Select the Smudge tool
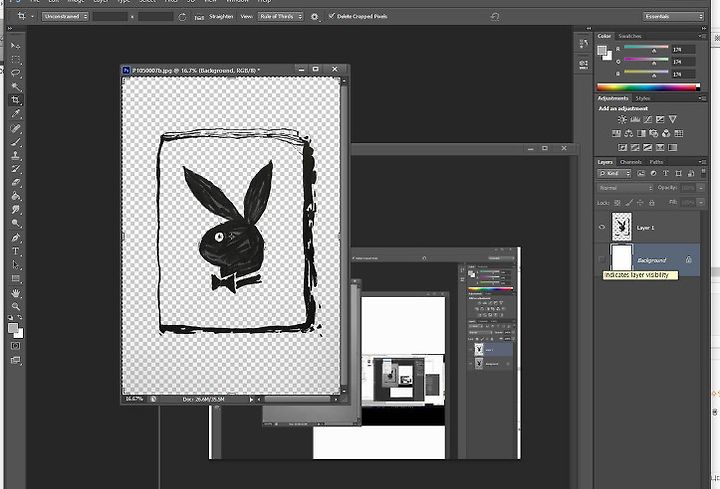 (16, 209)
